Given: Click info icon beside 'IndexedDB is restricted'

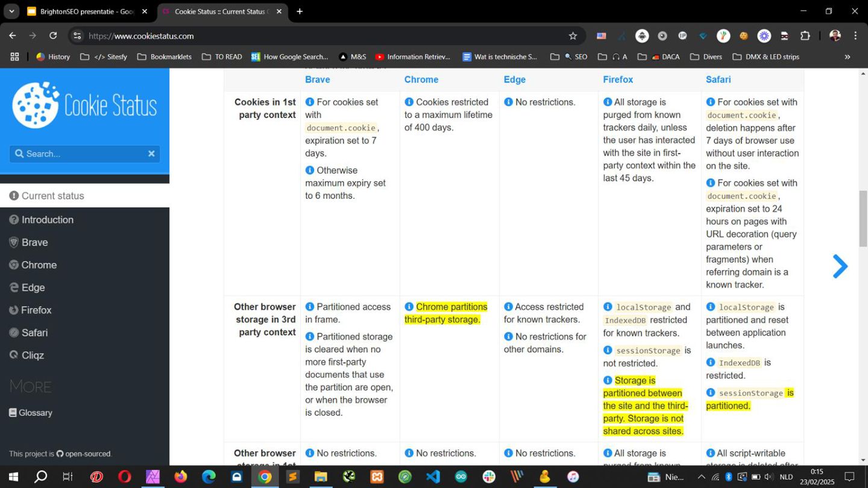Looking at the screenshot, I should [711, 362].
